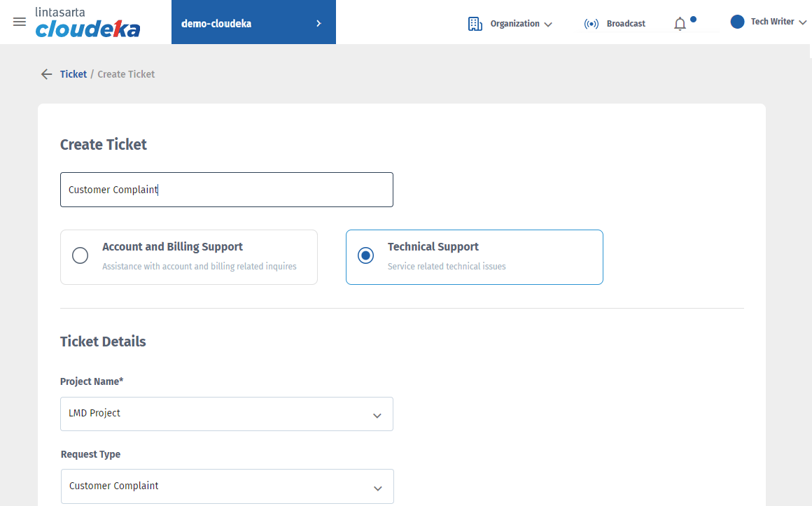Select Technical Support radio button
Image resolution: width=812 pixels, height=506 pixels.
click(365, 255)
